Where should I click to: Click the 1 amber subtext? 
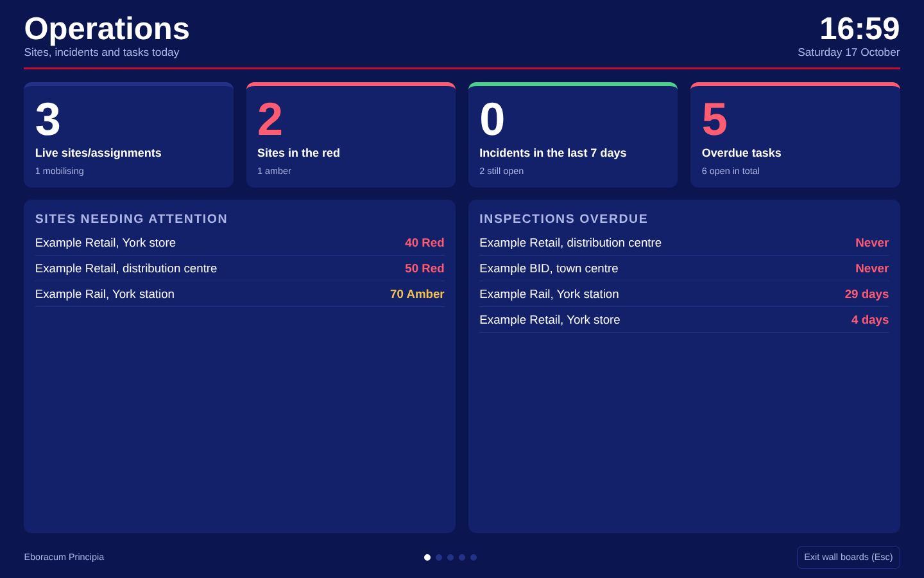point(274,171)
